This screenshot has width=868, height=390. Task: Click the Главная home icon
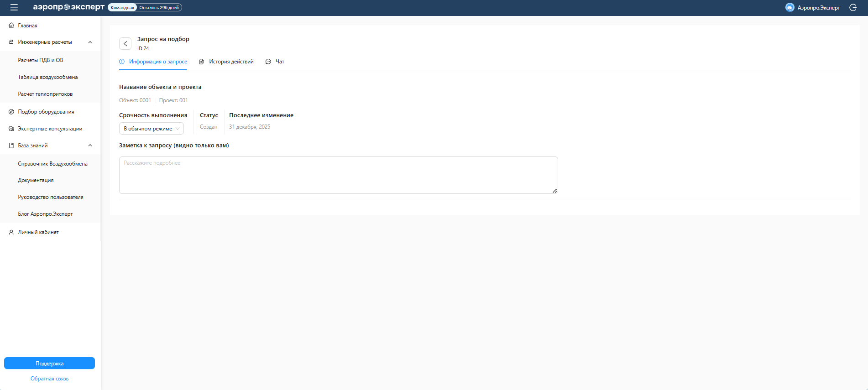pyautogui.click(x=11, y=26)
